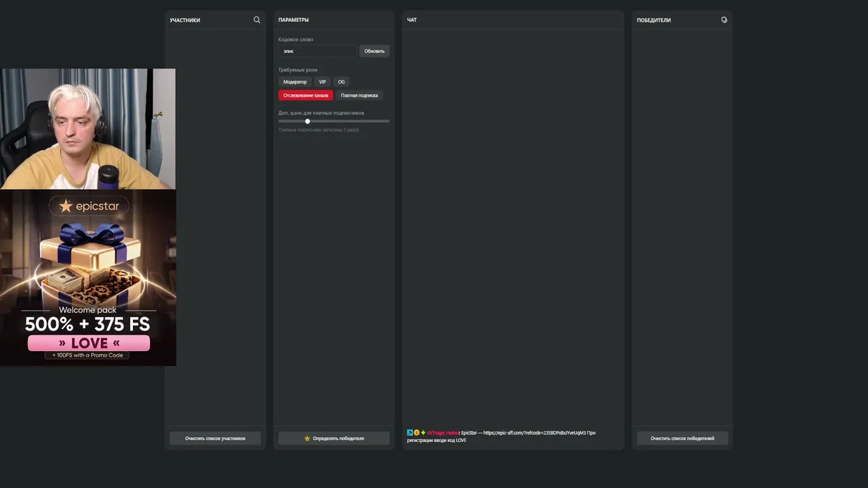The height and width of the screenshot is (488, 868).
Task: Click Очистить список участников
Action: [215, 439]
